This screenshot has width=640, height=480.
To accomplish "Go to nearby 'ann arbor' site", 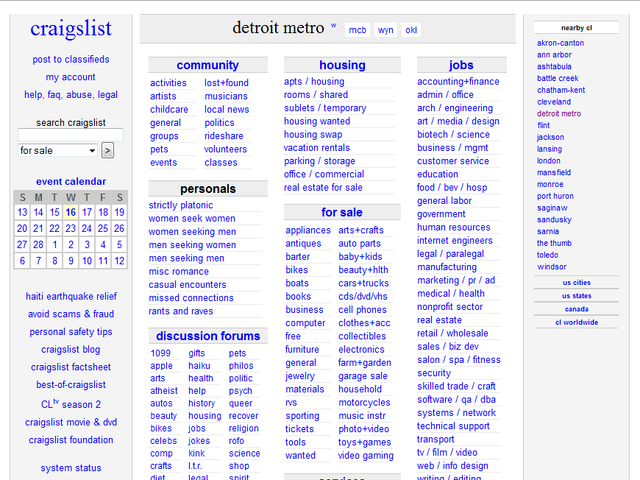I will 554,55.
